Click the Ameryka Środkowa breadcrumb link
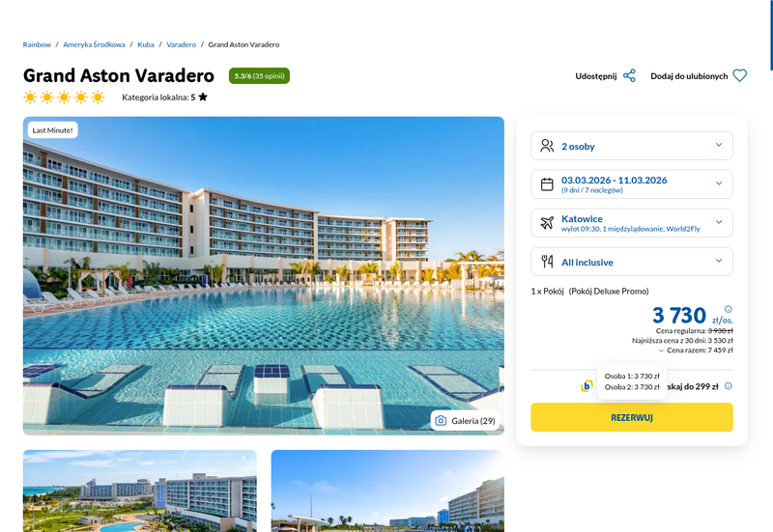 tap(94, 44)
